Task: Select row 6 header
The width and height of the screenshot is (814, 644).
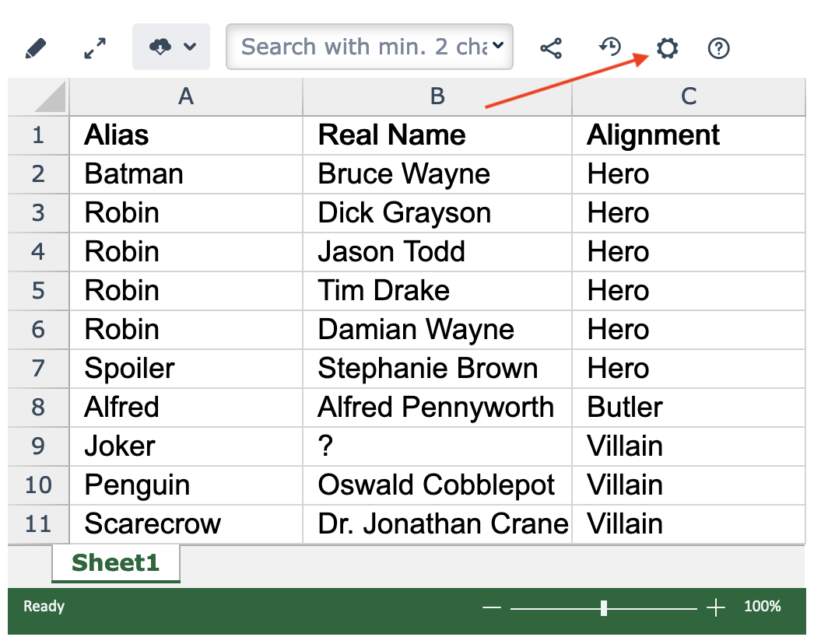Action: click(x=38, y=330)
